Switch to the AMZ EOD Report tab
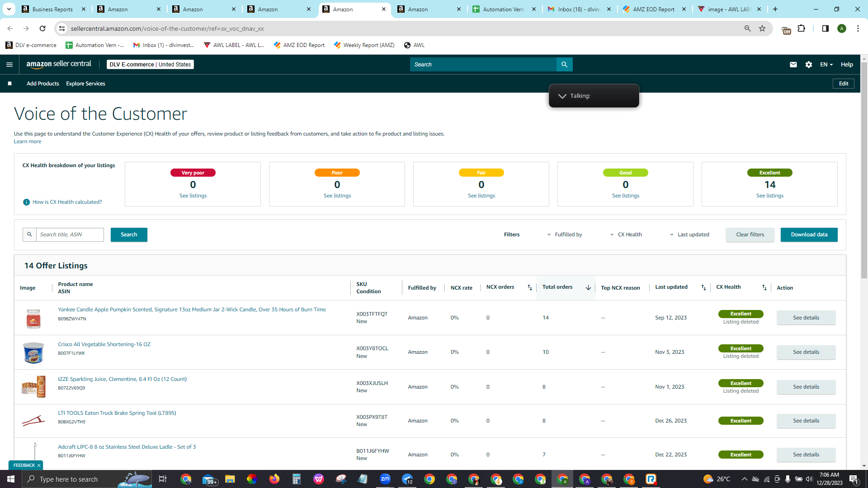 (654, 9)
